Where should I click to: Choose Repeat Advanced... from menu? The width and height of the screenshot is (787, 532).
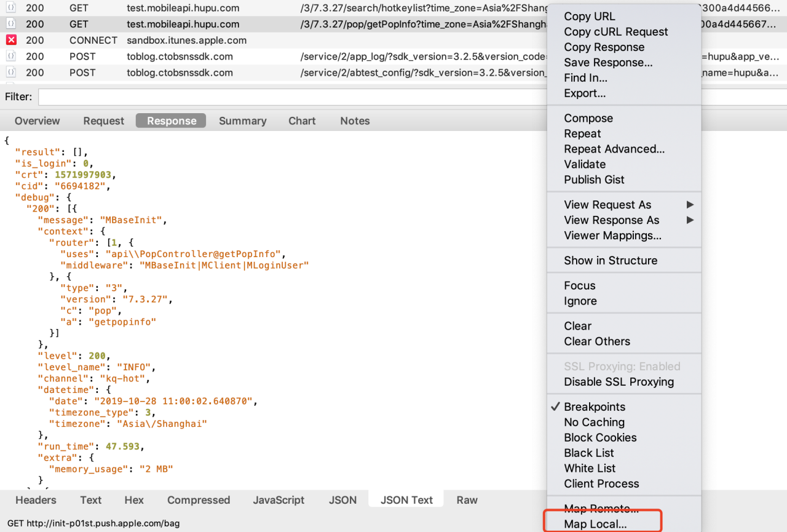click(614, 149)
